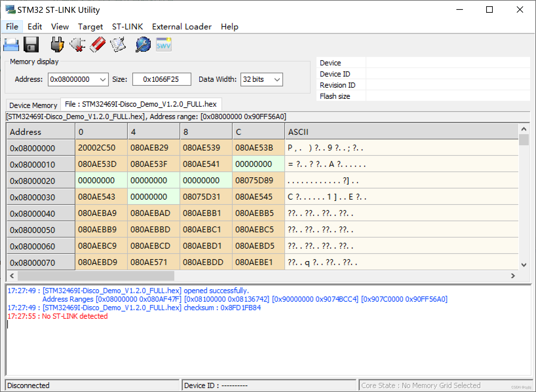Click the memory grid scroll down arrow
The width and height of the screenshot is (536, 392).
524,265
